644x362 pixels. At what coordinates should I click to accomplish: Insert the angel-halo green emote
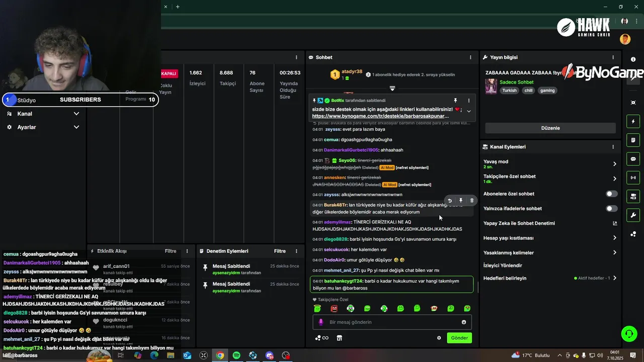(x=317, y=308)
